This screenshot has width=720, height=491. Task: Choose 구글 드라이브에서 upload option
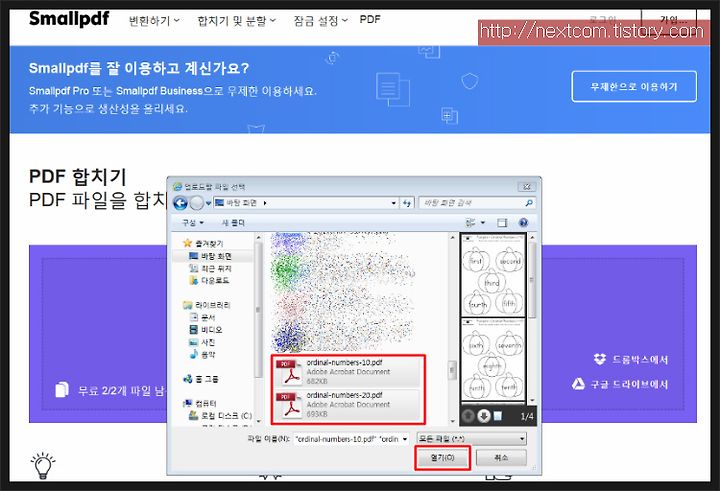click(x=630, y=384)
